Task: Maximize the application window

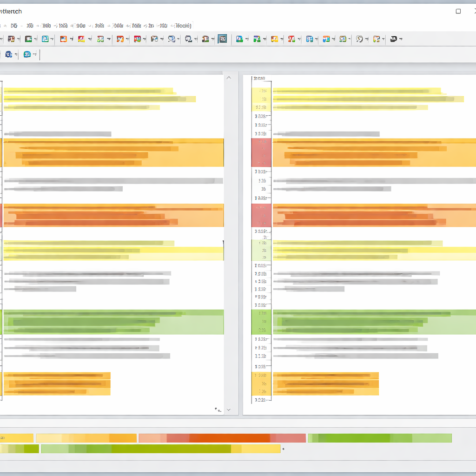Action: tap(458, 11)
